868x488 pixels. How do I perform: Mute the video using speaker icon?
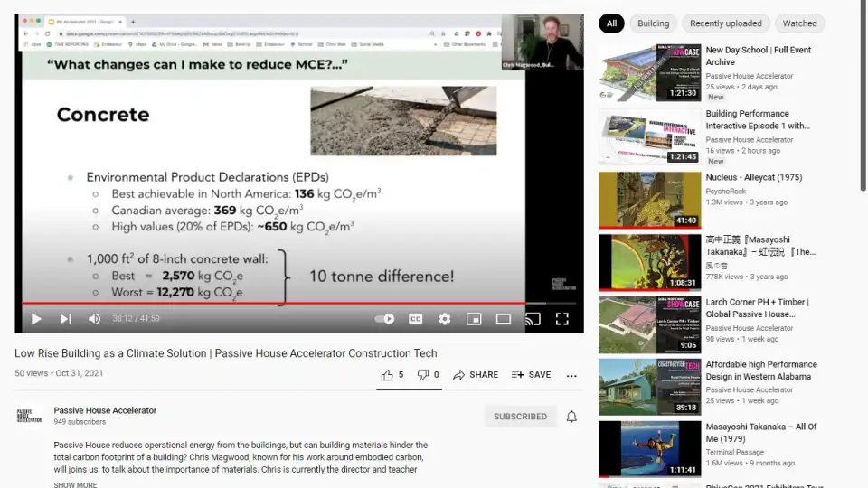coord(94,319)
